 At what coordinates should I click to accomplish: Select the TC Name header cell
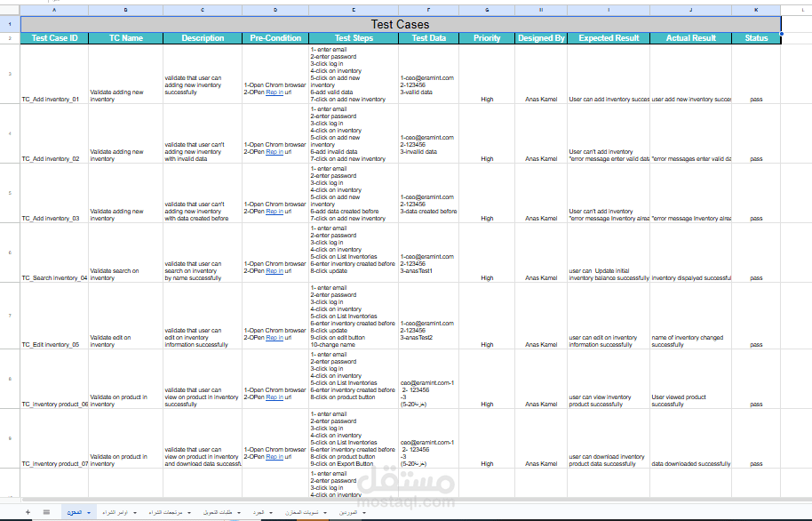click(x=126, y=38)
